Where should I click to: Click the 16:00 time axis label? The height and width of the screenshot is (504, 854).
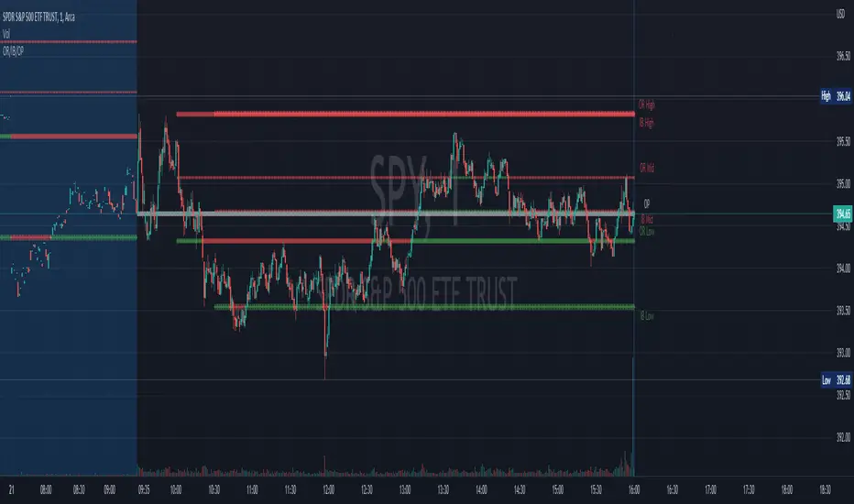tap(634, 490)
